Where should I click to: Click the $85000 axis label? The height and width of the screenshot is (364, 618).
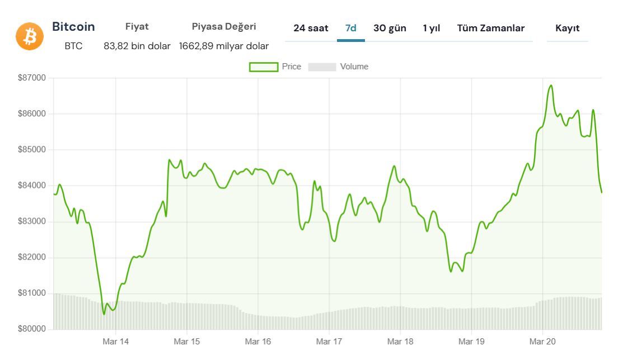(32, 149)
